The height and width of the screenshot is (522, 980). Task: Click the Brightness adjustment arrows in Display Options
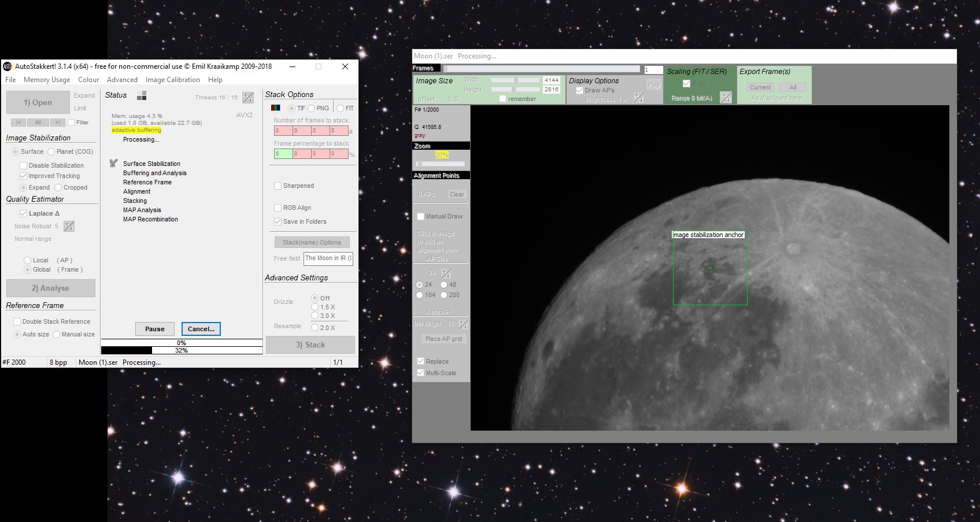point(638,98)
